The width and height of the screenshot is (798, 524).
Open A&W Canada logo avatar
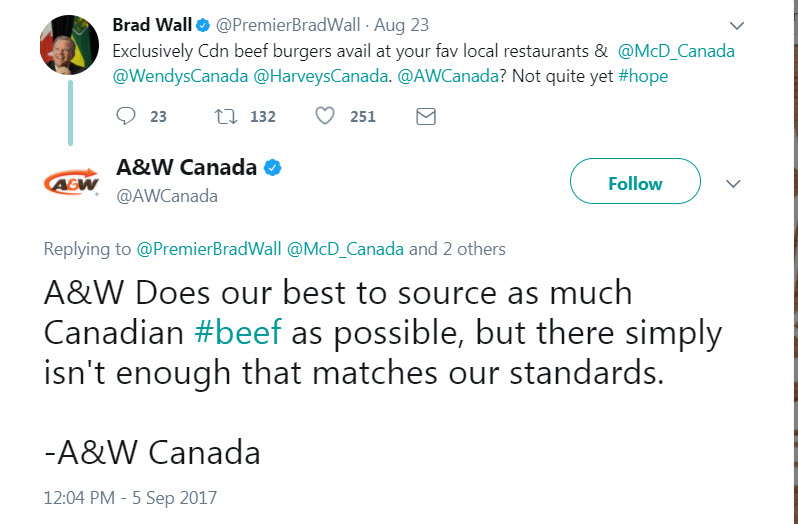[72, 182]
